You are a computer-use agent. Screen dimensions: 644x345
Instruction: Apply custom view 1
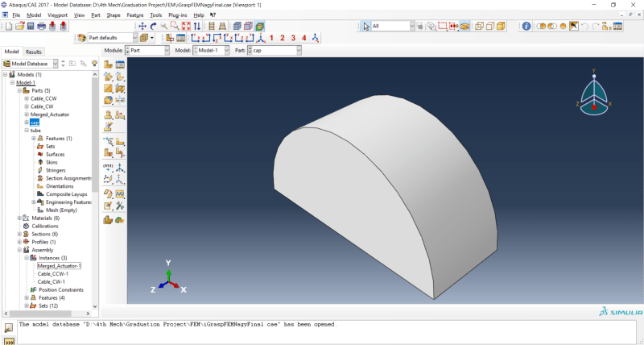tap(271, 38)
